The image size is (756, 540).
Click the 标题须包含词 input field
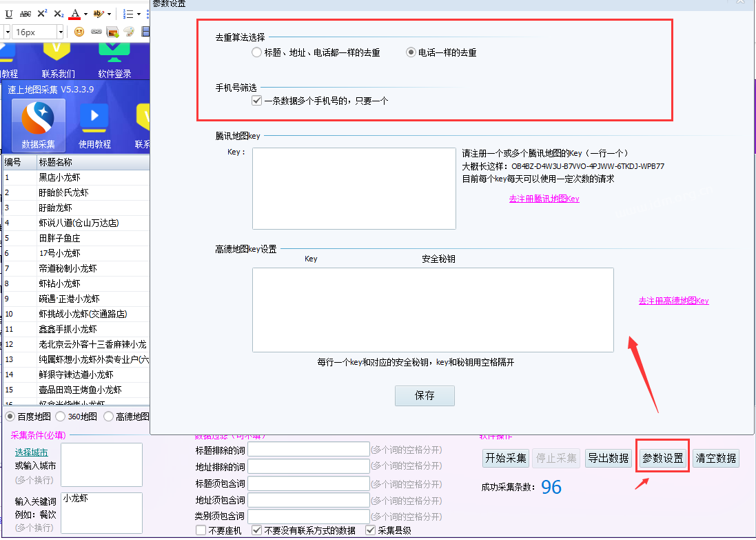pyautogui.click(x=309, y=483)
